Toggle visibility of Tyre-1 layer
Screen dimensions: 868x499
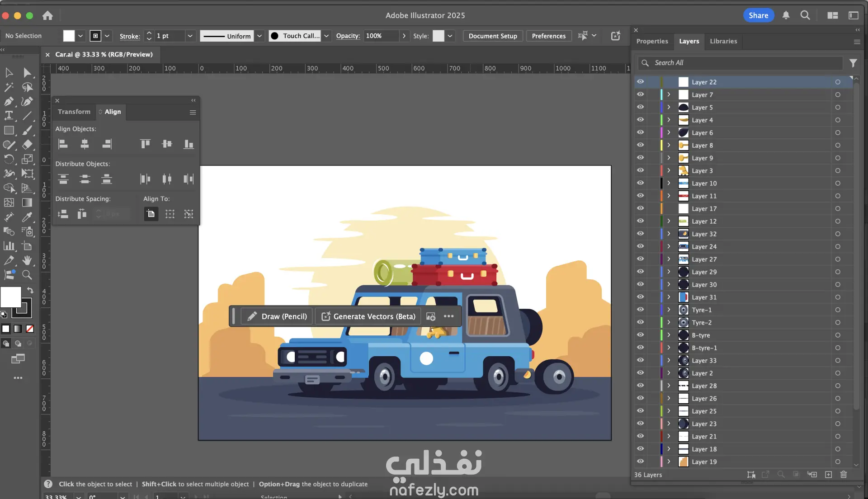point(640,310)
